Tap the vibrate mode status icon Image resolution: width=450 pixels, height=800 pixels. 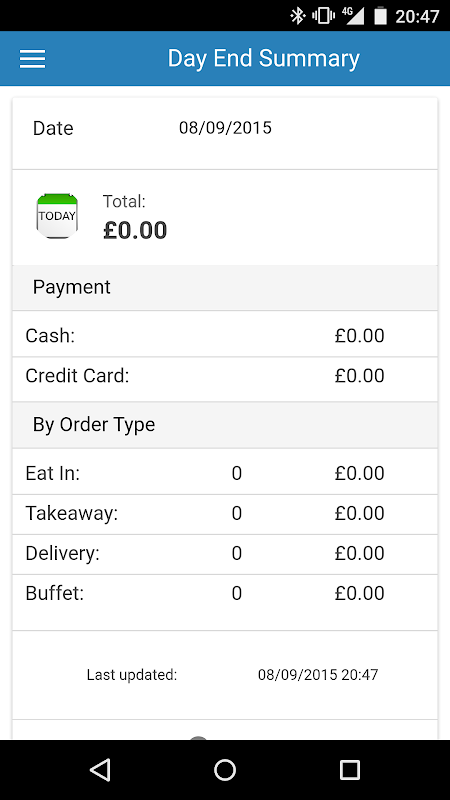point(323,16)
